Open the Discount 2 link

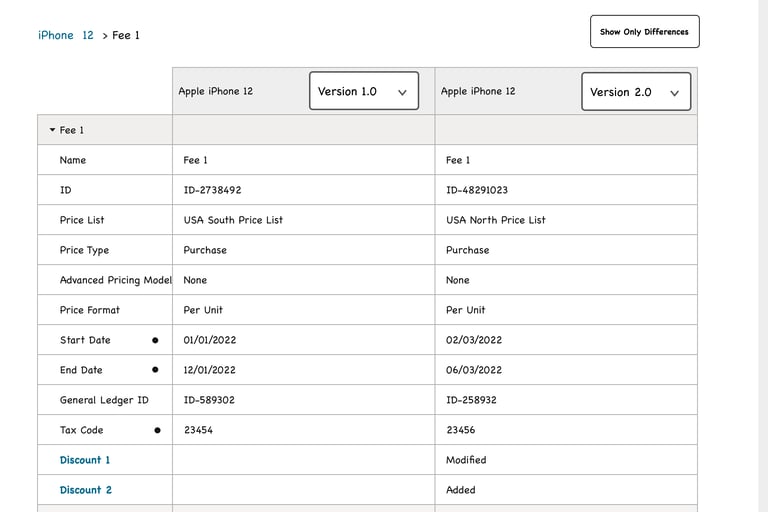(x=86, y=490)
